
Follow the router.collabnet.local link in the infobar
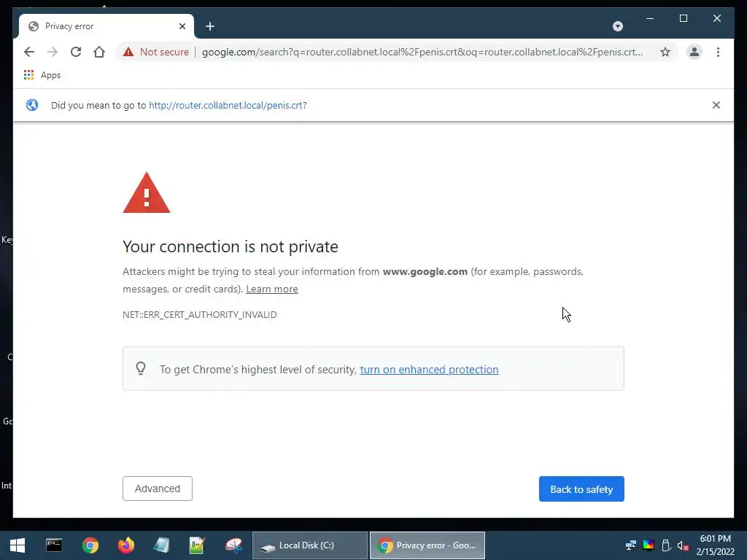(x=225, y=105)
